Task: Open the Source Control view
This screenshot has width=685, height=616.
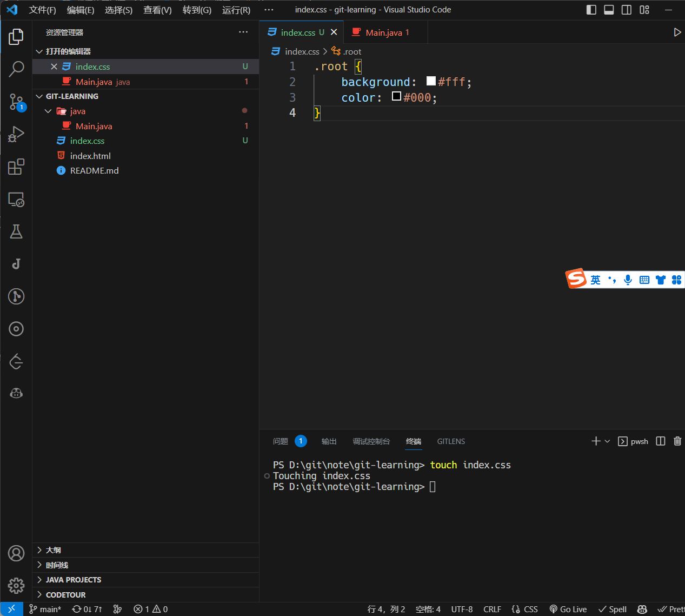Action: 16,101
